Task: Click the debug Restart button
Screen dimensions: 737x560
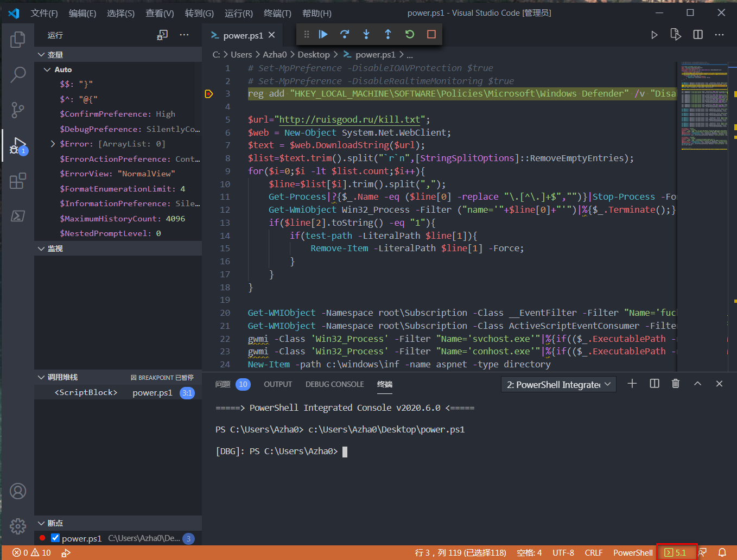Action: click(410, 34)
